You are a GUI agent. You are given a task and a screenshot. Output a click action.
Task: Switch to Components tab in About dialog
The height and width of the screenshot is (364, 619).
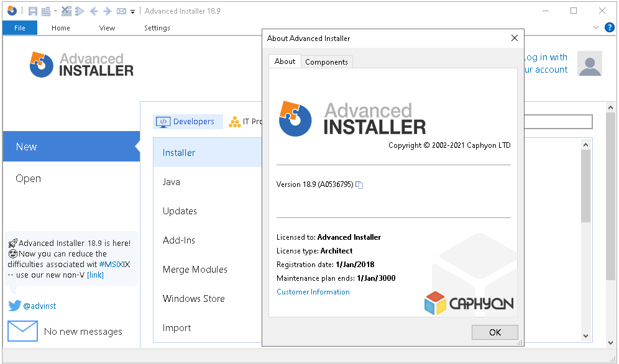pos(326,62)
